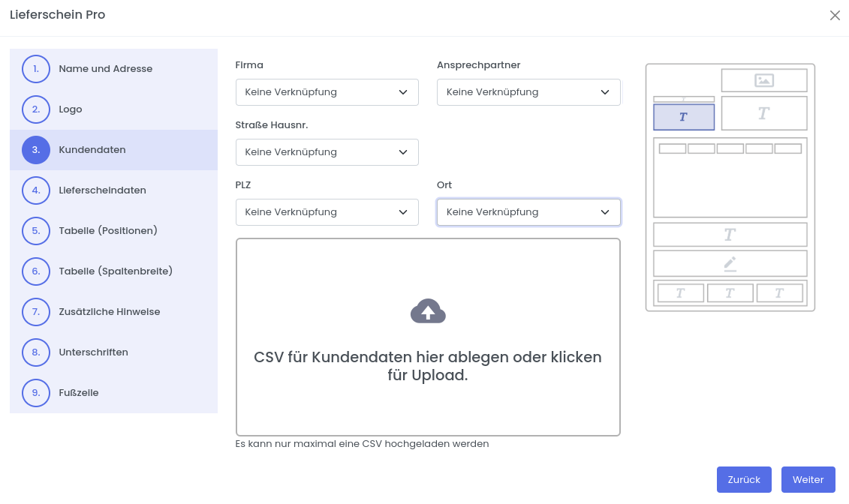Open Tabelle (Spaltenbreite) step
The width and height of the screenshot is (849, 504).
click(x=116, y=271)
